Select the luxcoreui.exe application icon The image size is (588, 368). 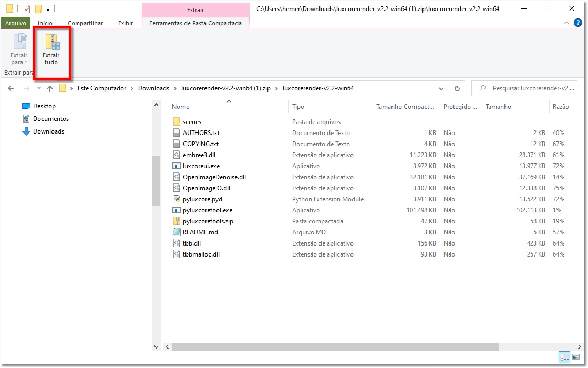[177, 166]
